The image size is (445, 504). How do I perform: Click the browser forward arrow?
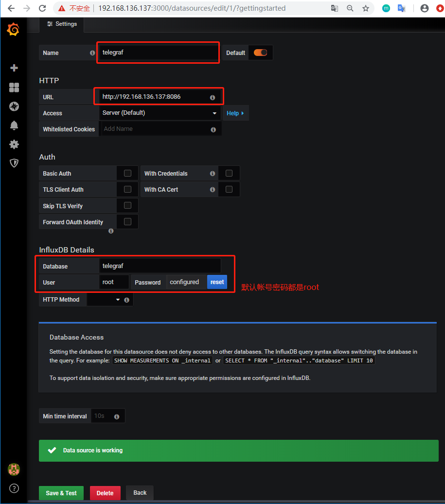tap(27, 8)
